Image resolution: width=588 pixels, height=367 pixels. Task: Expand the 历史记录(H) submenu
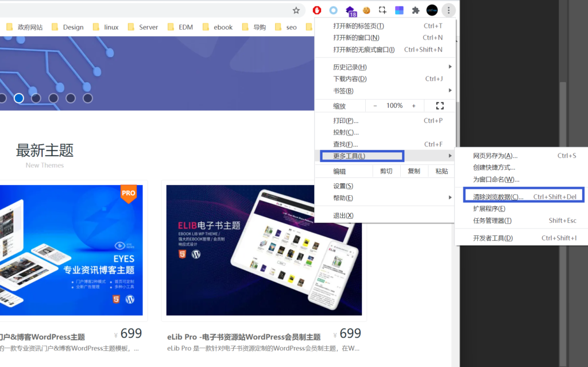tap(385, 67)
